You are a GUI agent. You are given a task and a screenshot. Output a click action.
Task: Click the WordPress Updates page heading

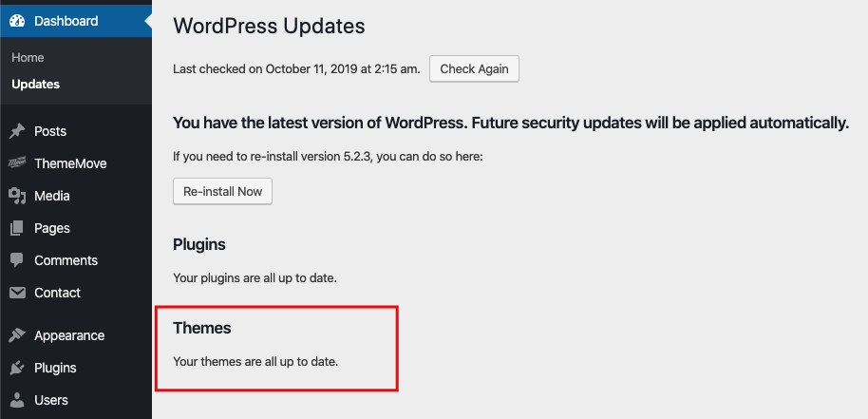(269, 26)
